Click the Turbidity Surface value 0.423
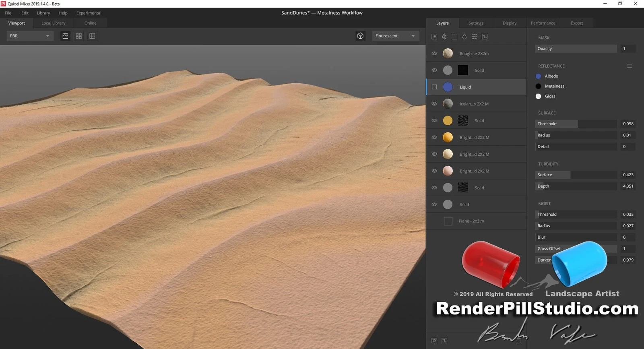The height and width of the screenshot is (349, 644). coord(628,175)
